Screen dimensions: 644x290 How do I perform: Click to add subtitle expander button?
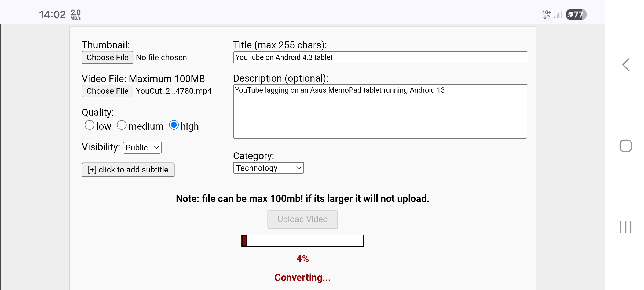(x=128, y=170)
